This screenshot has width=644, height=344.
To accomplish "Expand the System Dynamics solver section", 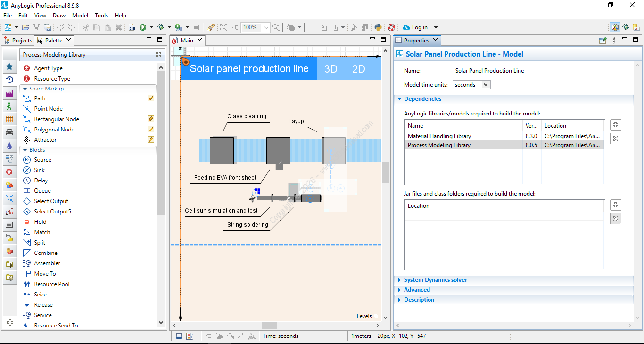I will [x=399, y=280].
